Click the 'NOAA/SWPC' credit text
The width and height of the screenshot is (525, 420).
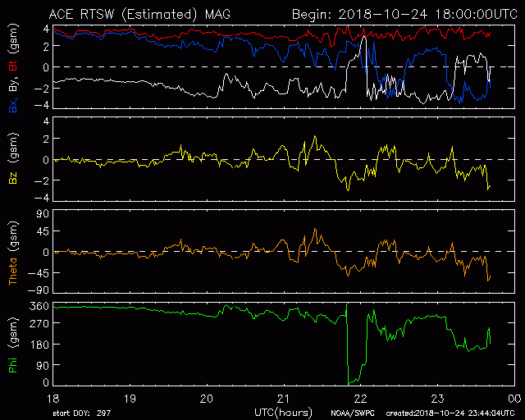tap(353, 413)
